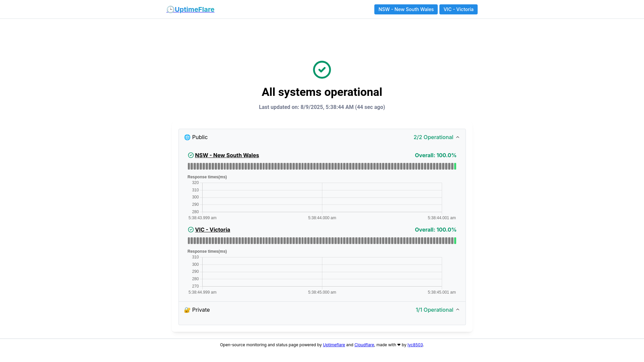Collapse the Public group chevron
The height and width of the screenshot is (362, 644).
tap(458, 137)
